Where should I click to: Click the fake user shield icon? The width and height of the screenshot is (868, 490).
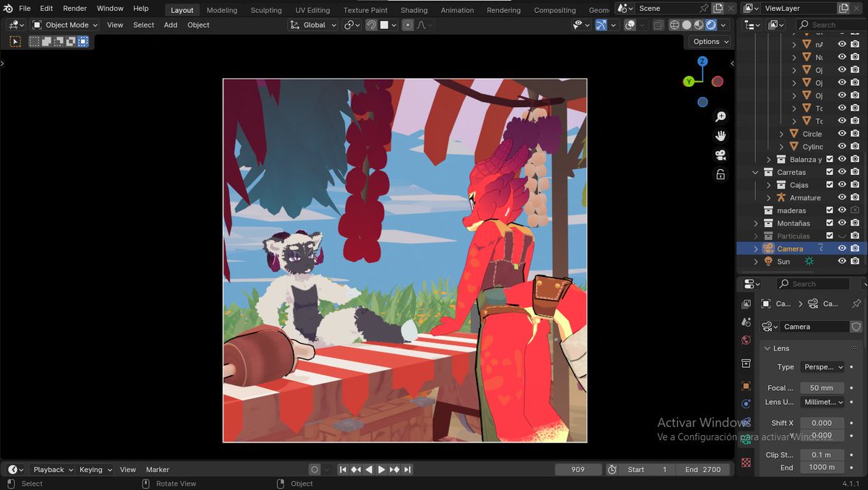coord(856,327)
